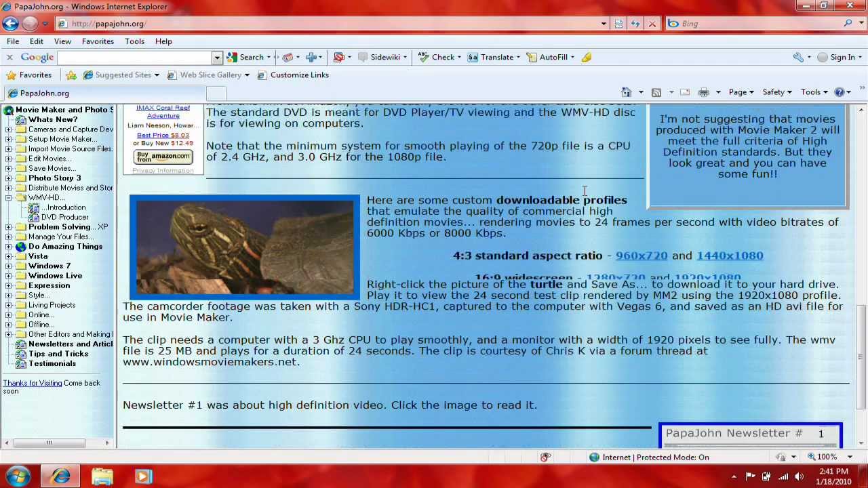Open the Favorites menu

pyautogui.click(x=98, y=41)
